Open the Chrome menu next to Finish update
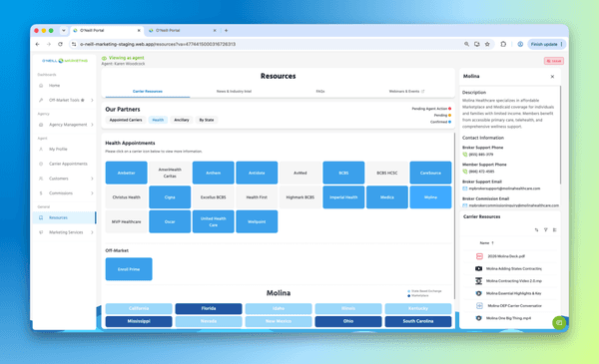599x364 pixels. (x=561, y=44)
